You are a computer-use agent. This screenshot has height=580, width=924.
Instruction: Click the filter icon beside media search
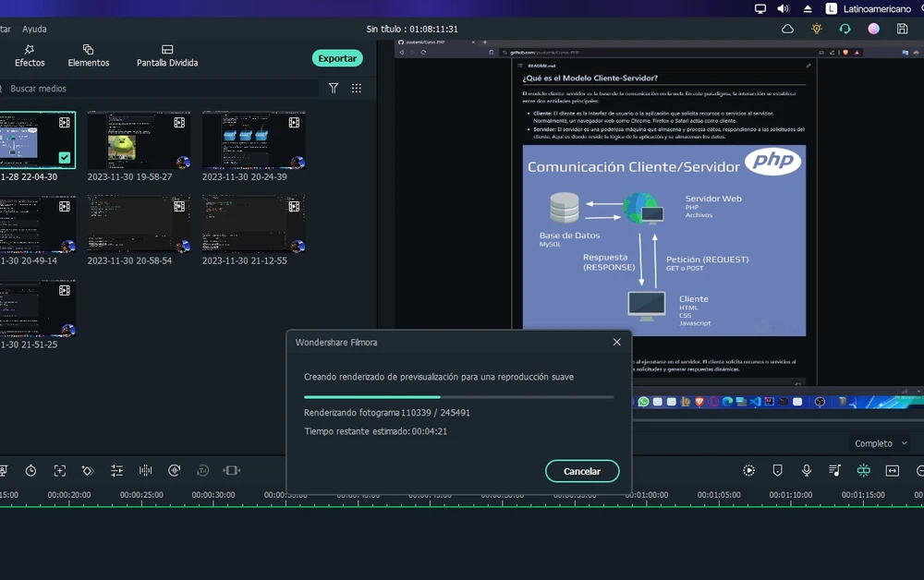pyautogui.click(x=334, y=89)
